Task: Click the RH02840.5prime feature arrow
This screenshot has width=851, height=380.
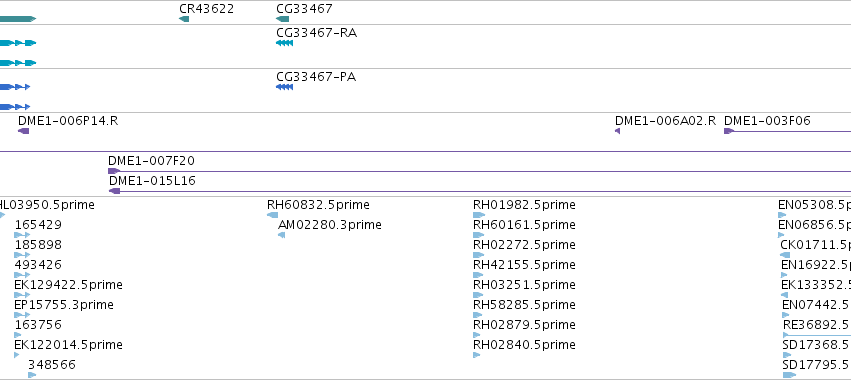Action: [477, 355]
